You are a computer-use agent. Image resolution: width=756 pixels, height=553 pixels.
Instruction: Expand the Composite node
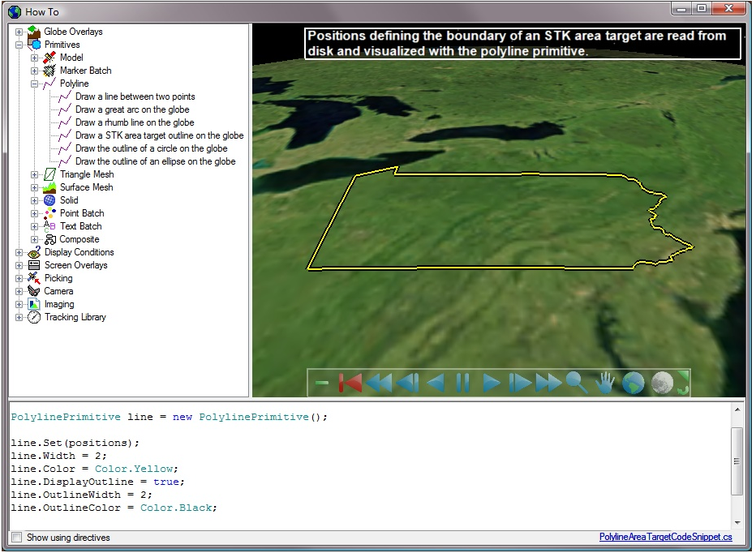(x=34, y=240)
